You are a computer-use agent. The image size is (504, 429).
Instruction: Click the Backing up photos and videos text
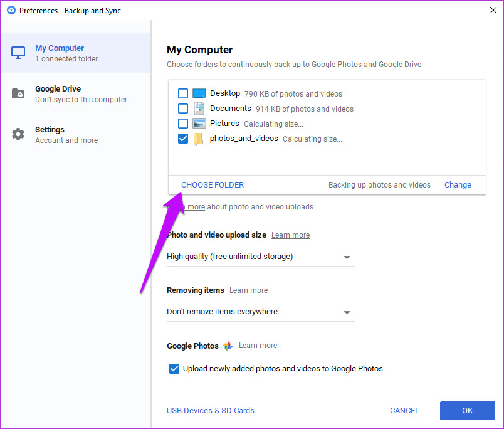coord(379,185)
